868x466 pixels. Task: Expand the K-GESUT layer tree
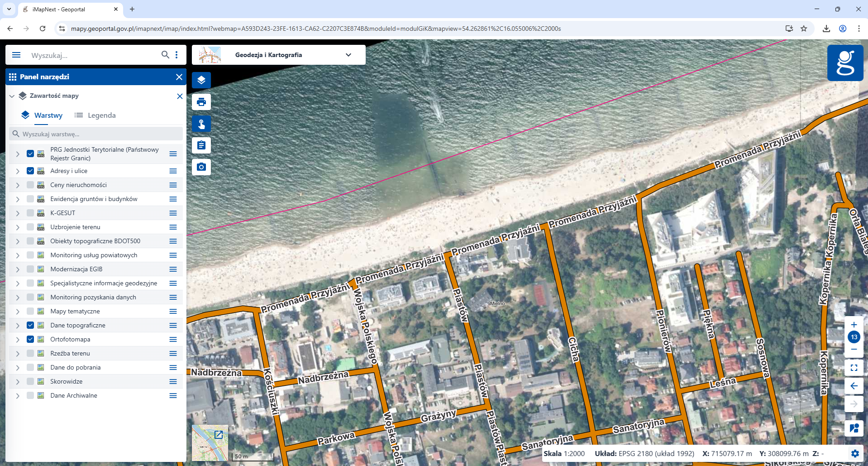click(18, 213)
